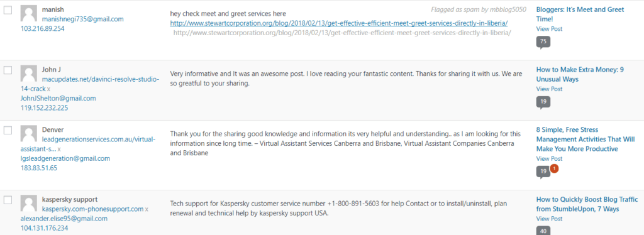The height and width of the screenshot is (235, 644).
Task: Click manish's avatar placeholder image
Action: (x=28, y=14)
